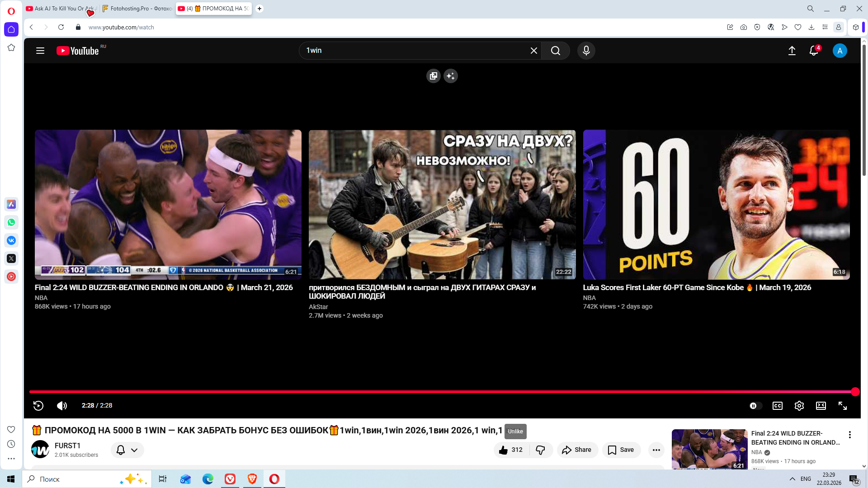Click the Save button under video
The height and width of the screenshot is (488, 868).
621,450
